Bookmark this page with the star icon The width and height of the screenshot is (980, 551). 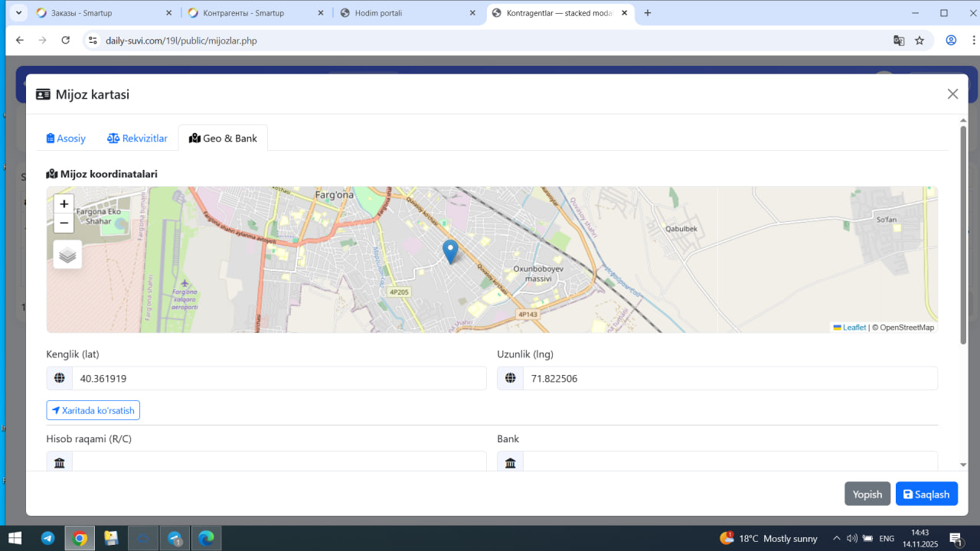coord(920,41)
